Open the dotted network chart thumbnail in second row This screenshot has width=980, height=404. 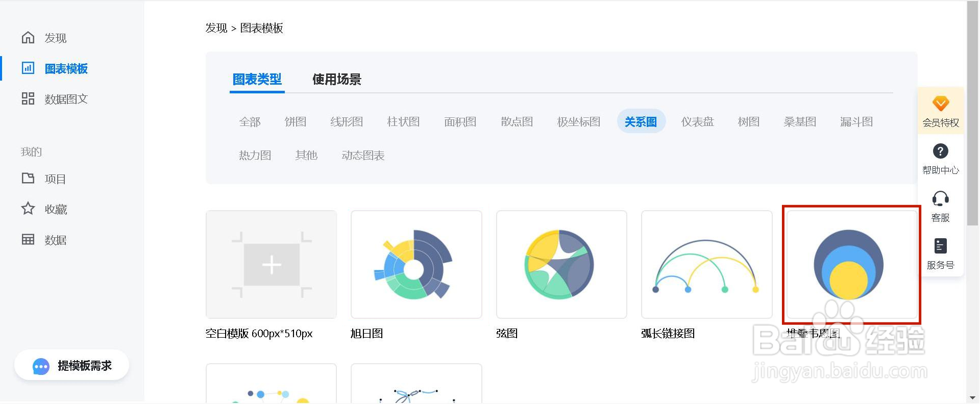(x=271, y=384)
